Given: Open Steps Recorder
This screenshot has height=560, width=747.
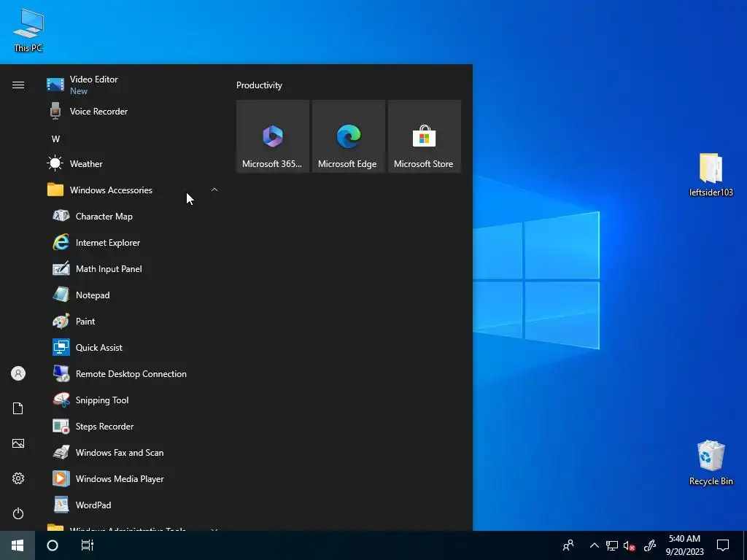Looking at the screenshot, I should [133, 426].
